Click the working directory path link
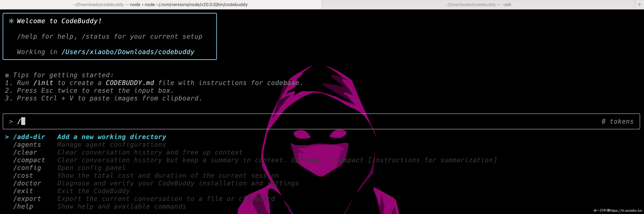The image size is (644, 214). tap(128, 52)
